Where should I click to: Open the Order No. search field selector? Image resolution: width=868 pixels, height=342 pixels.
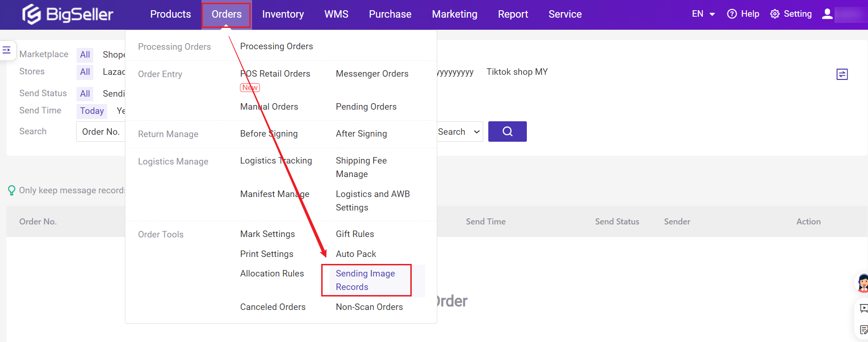(x=101, y=132)
